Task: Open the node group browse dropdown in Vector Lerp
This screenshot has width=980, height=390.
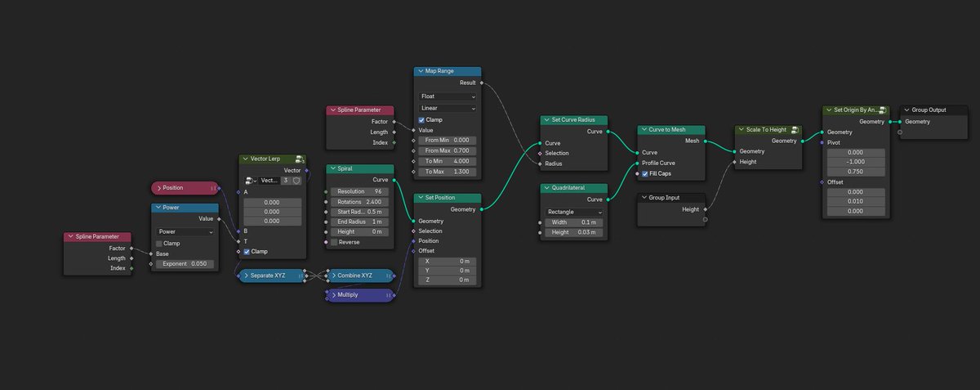Action: [251, 181]
